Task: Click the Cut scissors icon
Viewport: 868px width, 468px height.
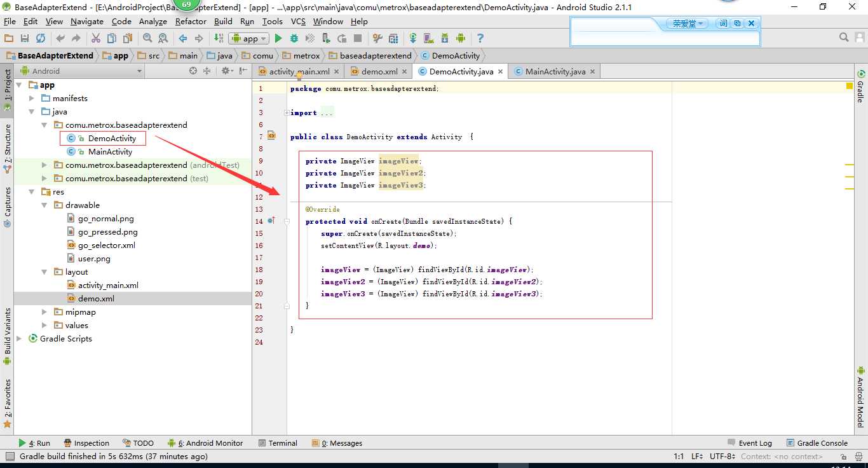Action: click(96, 38)
